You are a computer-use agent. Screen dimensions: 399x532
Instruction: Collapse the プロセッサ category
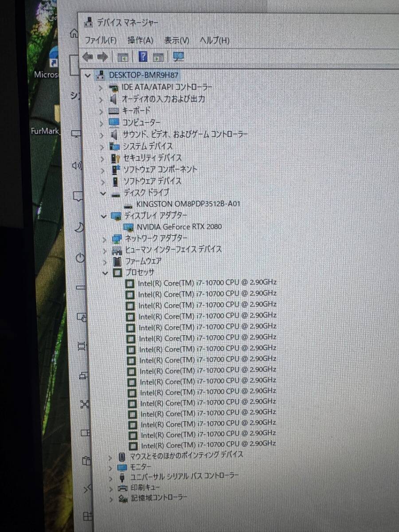[x=105, y=273]
